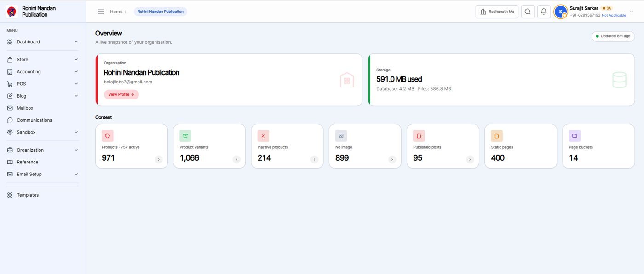Open the arrow on No image card

[392, 159]
